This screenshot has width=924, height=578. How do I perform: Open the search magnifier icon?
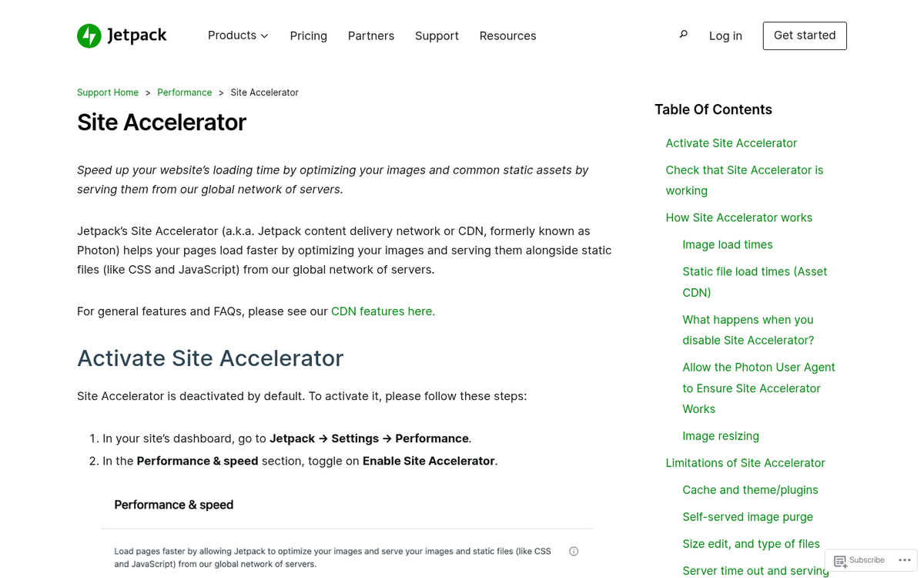click(x=683, y=34)
